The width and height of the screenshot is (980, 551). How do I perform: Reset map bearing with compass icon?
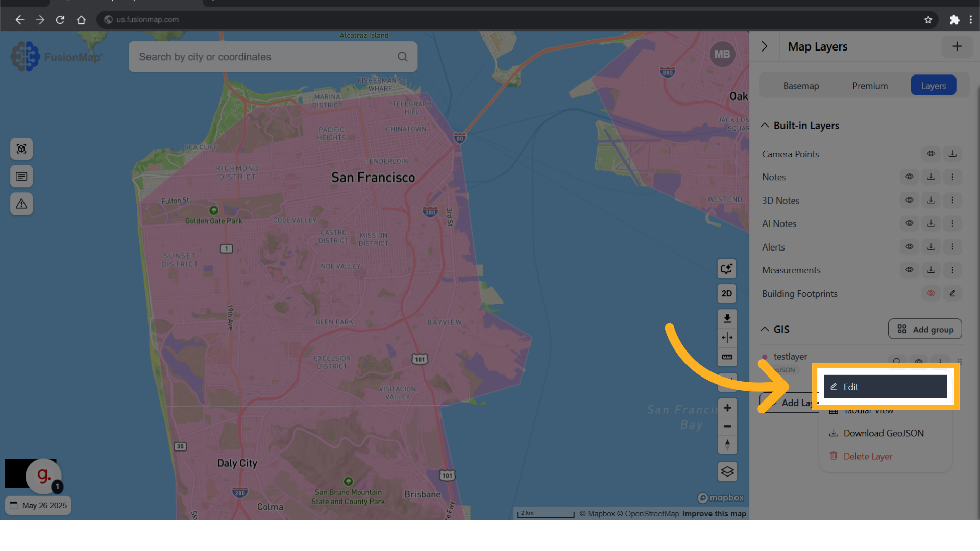[727, 444]
